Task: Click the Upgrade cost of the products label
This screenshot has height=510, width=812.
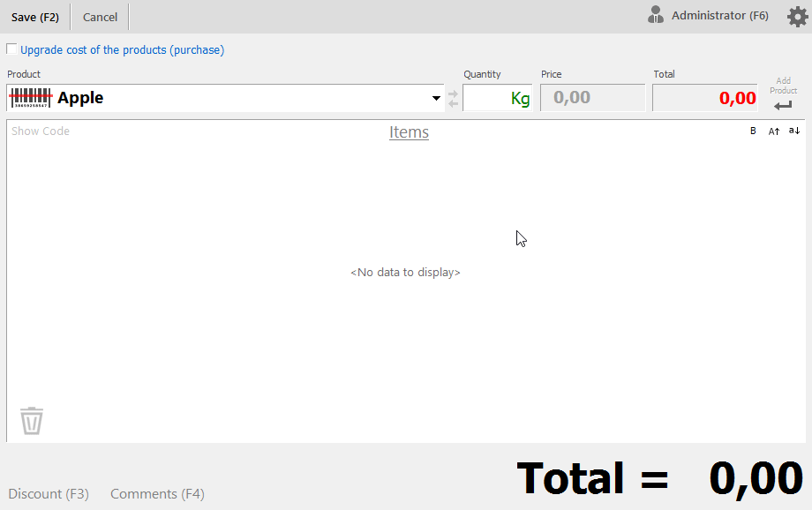Action: pos(122,49)
